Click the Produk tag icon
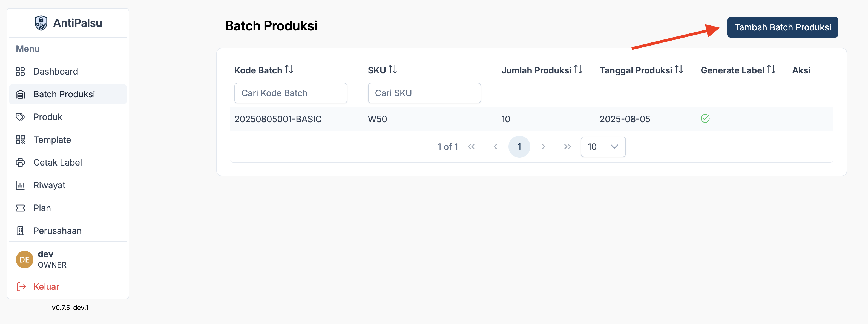 (20, 117)
